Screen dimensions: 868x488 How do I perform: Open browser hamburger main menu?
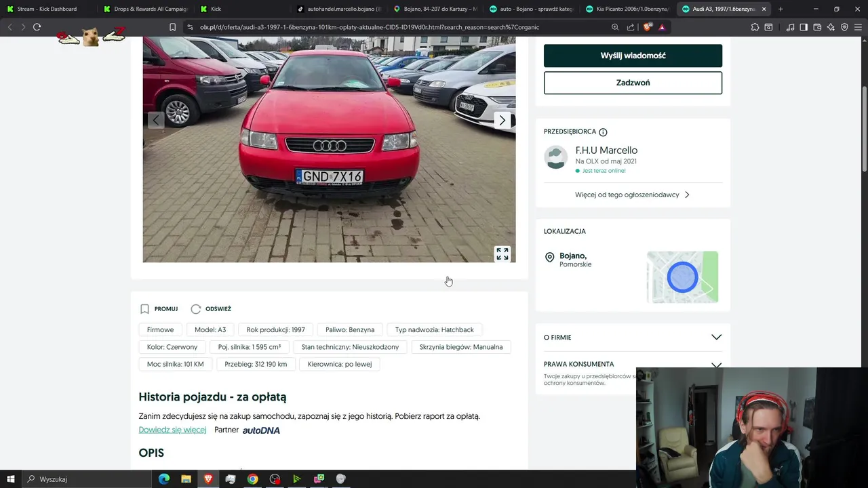click(x=859, y=27)
